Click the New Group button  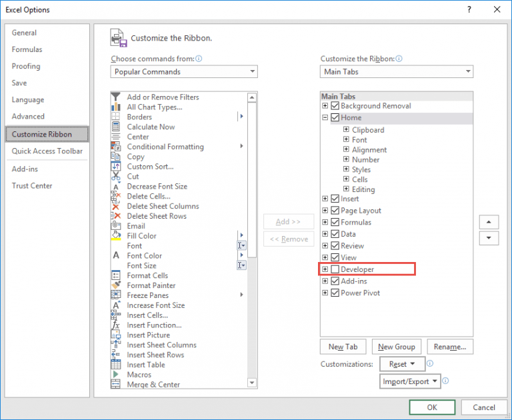click(x=397, y=347)
